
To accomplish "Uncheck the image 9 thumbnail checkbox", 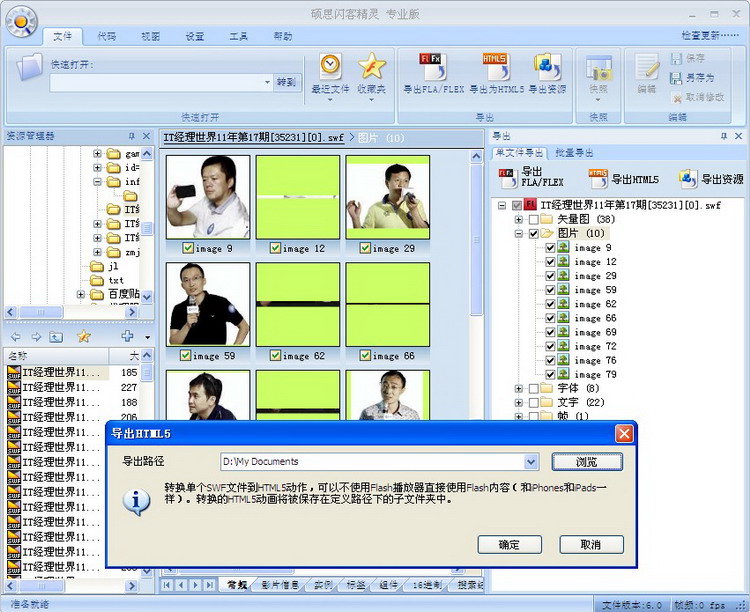I will (x=188, y=248).
